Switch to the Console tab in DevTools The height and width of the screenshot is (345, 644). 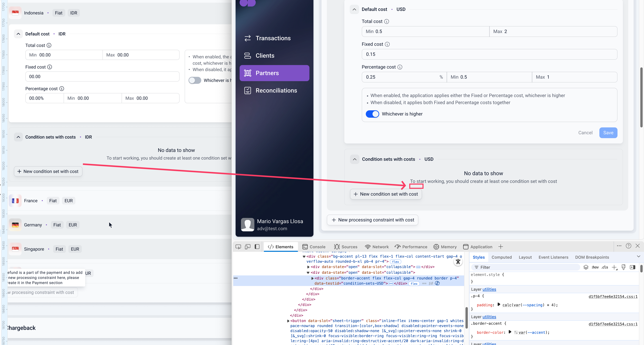pos(314,247)
